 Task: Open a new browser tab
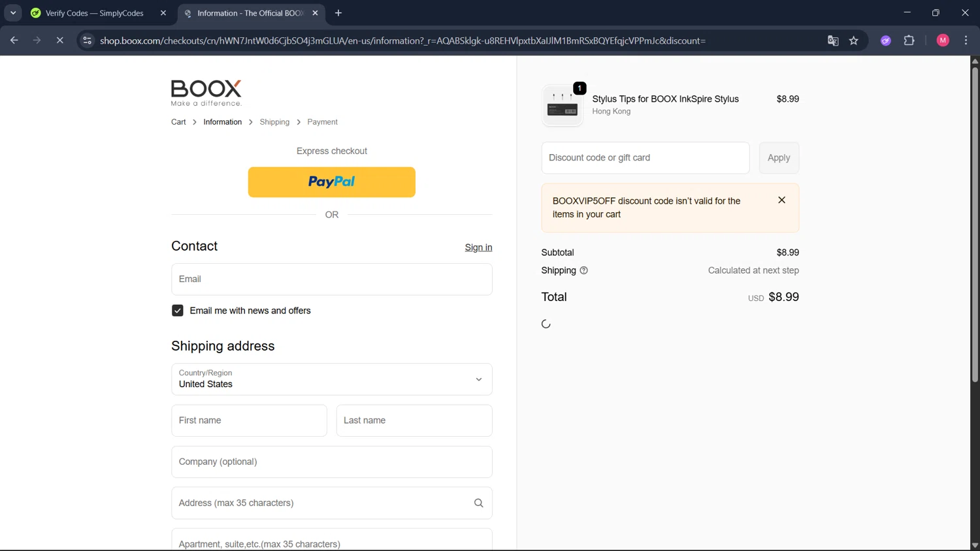point(338,13)
